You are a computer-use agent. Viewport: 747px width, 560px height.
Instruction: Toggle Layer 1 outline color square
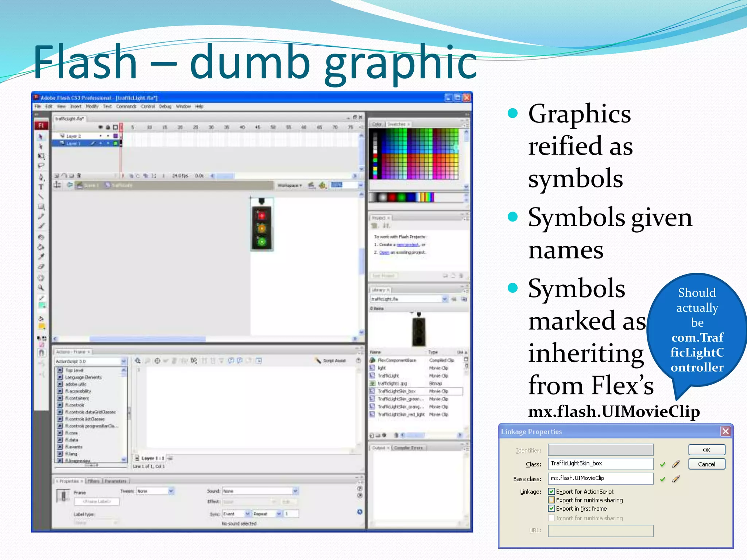click(x=116, y=143)
